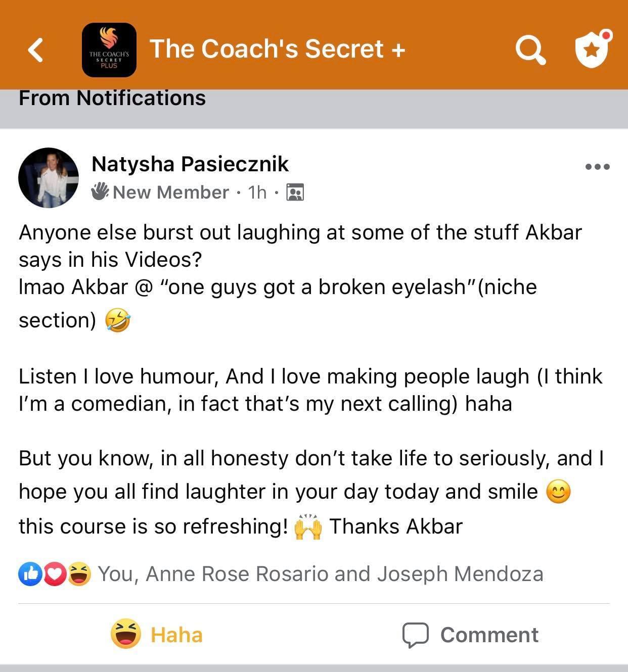Tap the group title The Coach's Secret +
This screenshot has height=672, width=628.
(277, 49)
